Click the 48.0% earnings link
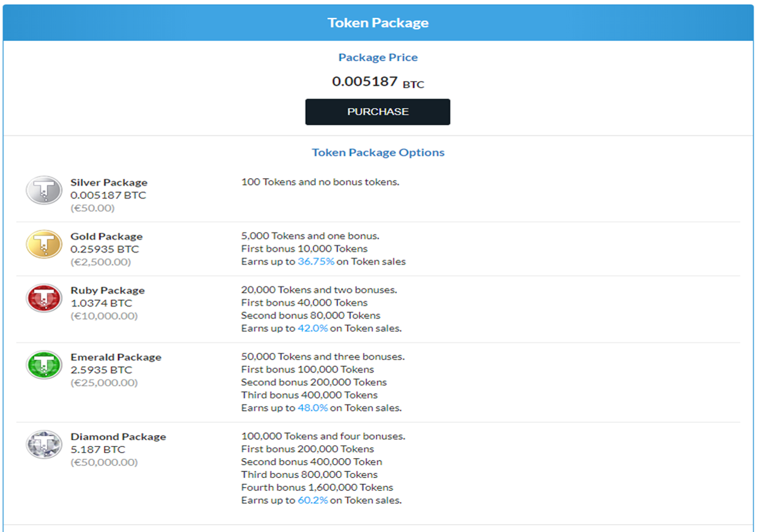757x532 pixels. 313,408
